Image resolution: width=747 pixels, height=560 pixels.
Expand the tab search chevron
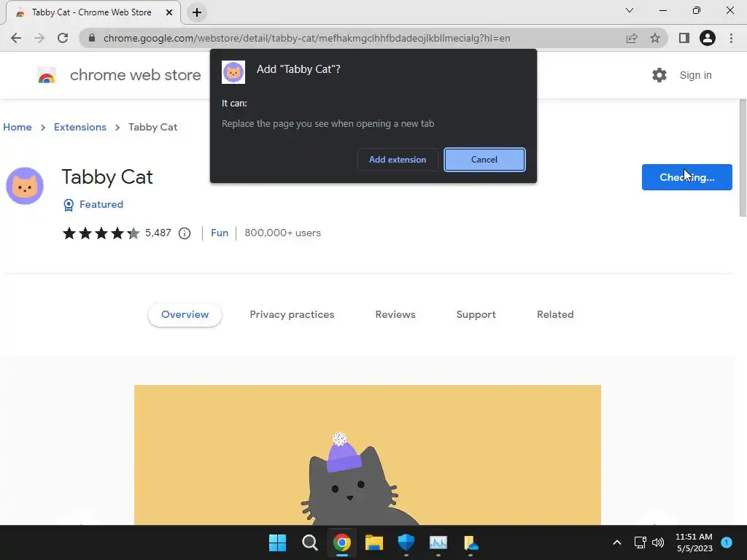[630, 10]
